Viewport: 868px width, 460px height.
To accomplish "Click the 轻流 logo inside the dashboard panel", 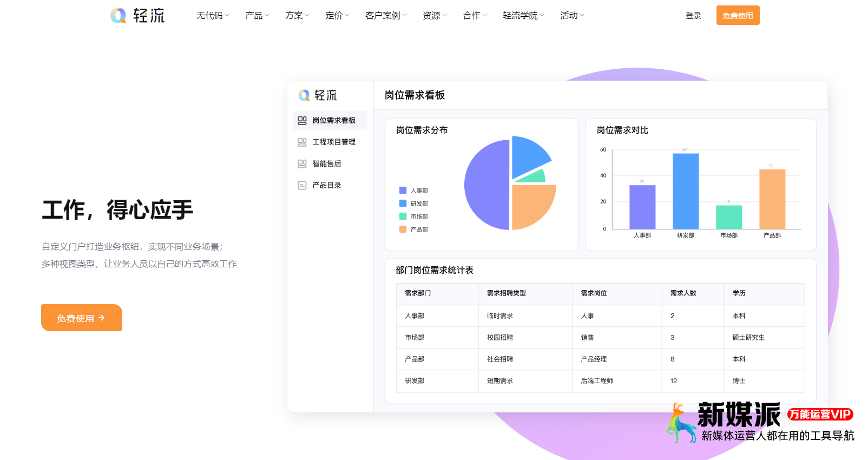I will [x=318, y=95].
